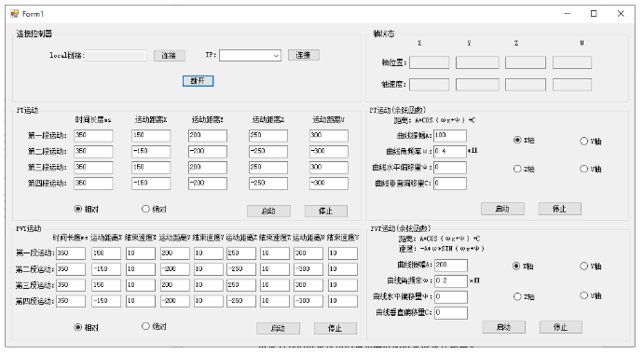Click the 连接 button next to local链接 field

(170, 55)
